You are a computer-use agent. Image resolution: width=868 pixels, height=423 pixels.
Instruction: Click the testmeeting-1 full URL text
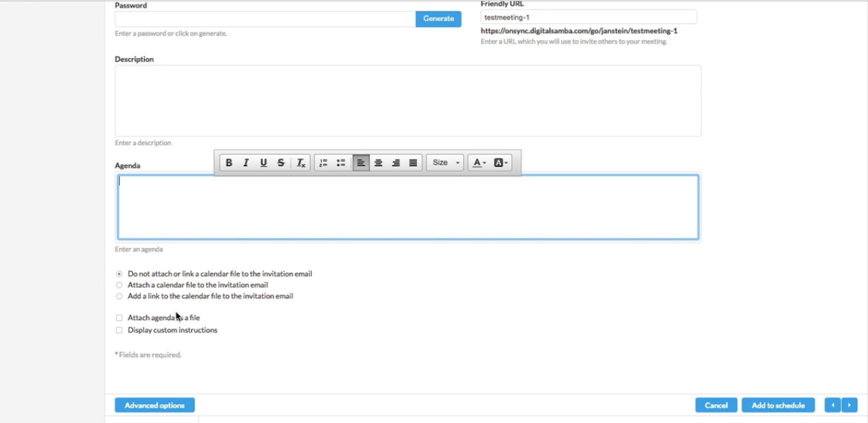coord(579,31)
